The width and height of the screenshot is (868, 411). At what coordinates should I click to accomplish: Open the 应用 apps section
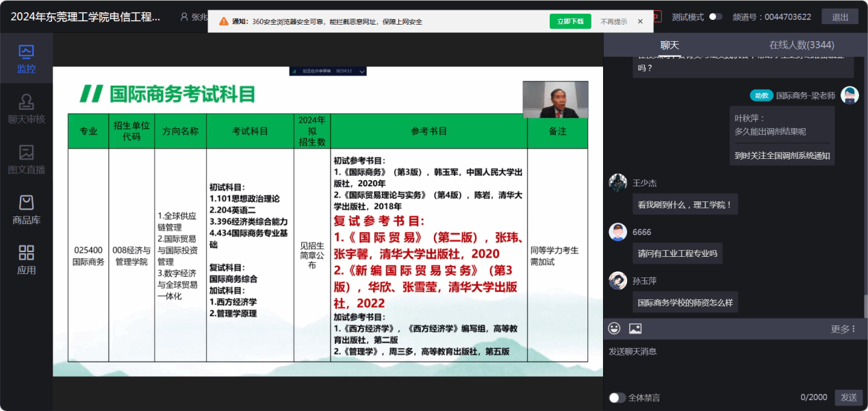[x=26, y=260]
